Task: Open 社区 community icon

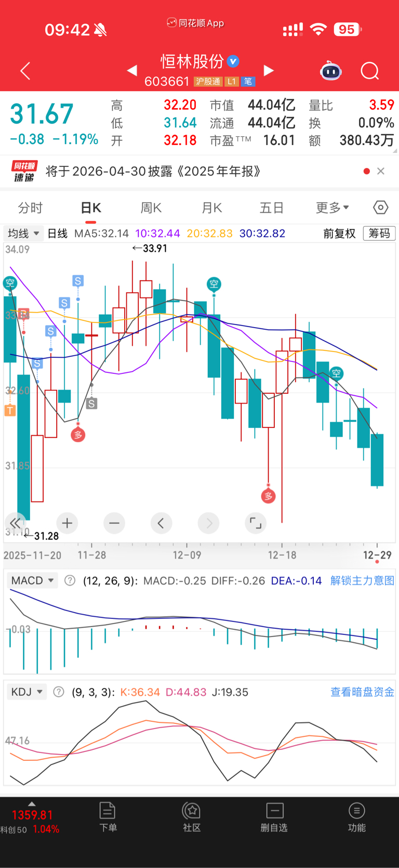Action: coord(192,817)
